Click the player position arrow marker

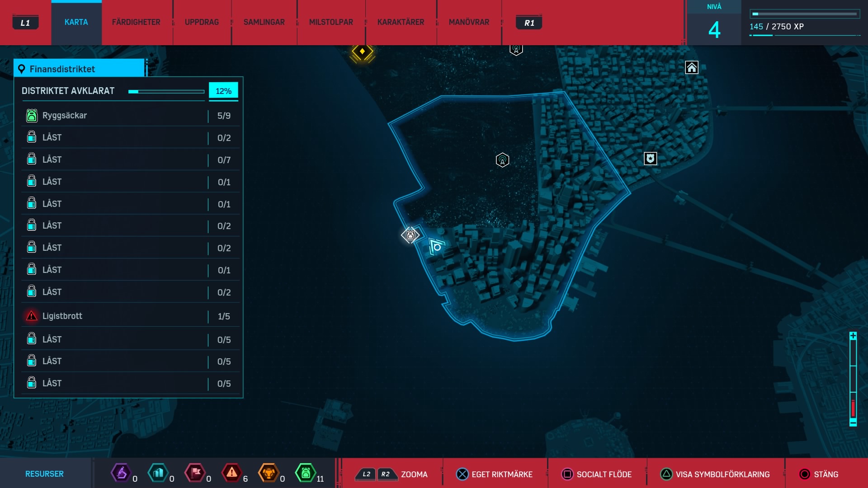pos(436,247)
